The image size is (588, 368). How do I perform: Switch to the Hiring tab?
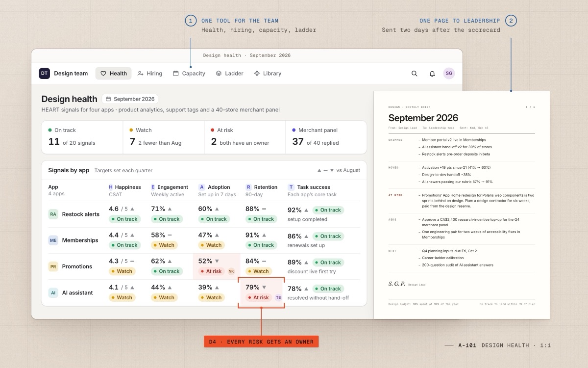(x=149, y=73)
